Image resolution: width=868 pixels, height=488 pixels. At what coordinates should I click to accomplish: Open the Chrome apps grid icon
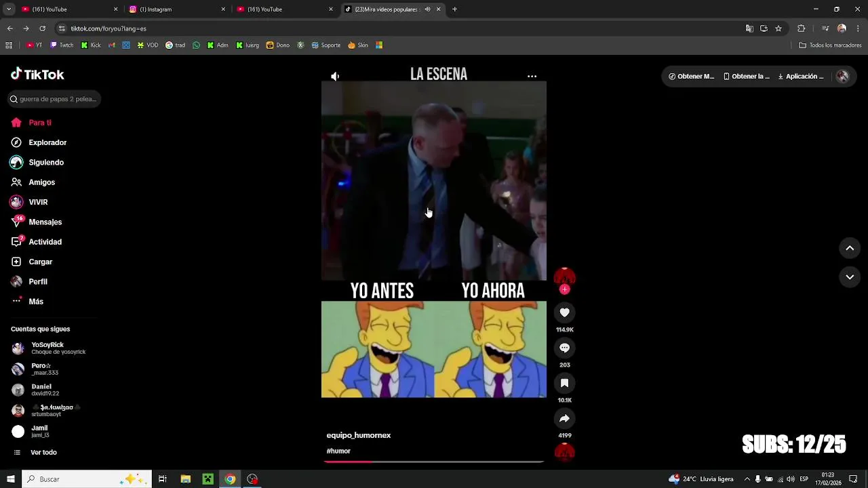[9, 45]
